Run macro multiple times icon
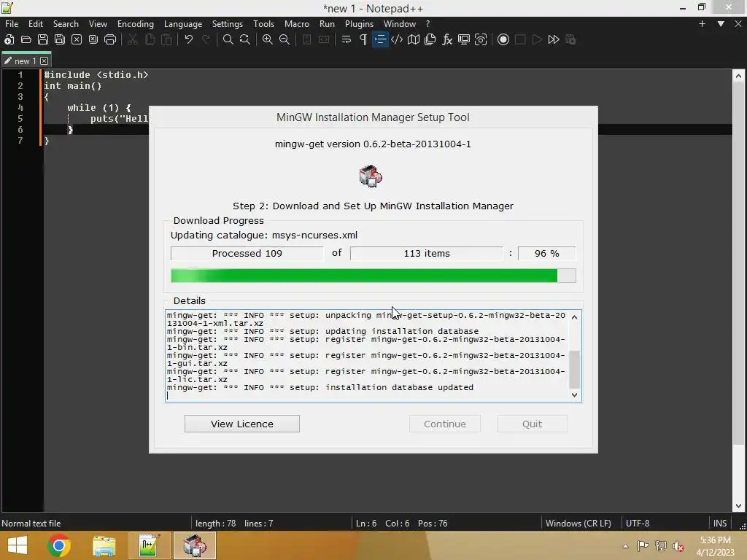The image size is (747, 560). 554,39
